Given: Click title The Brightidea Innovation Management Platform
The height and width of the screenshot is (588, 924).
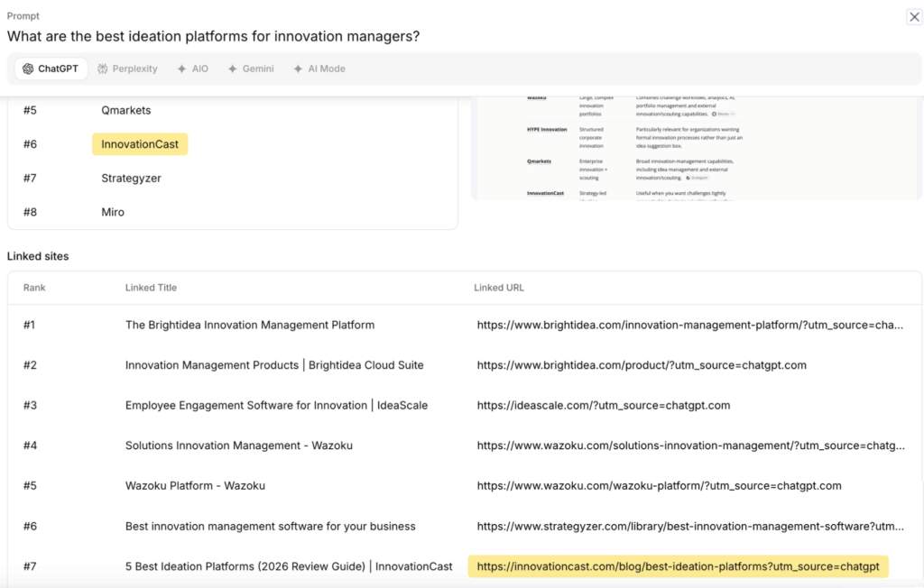Looking at the screenshot, I should [x=250, y=326].
